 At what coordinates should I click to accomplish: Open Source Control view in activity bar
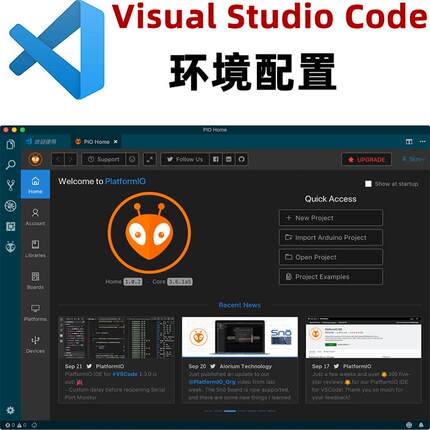coord(11,185)
